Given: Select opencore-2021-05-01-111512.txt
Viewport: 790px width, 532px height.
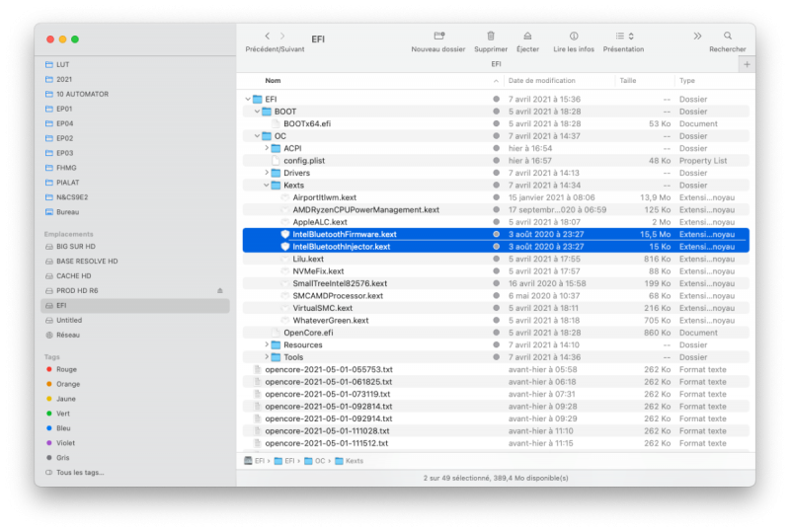Looking at the screenshot, I should pos(496,443).
